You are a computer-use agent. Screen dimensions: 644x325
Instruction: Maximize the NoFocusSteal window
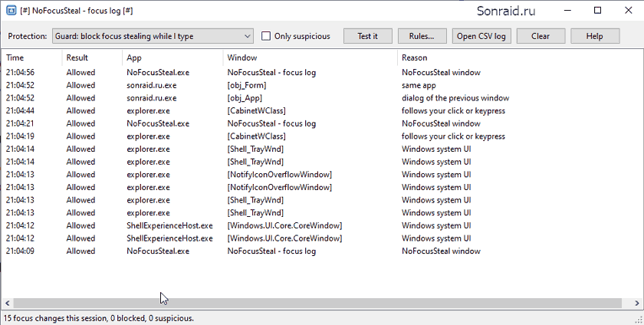[597, 10]
